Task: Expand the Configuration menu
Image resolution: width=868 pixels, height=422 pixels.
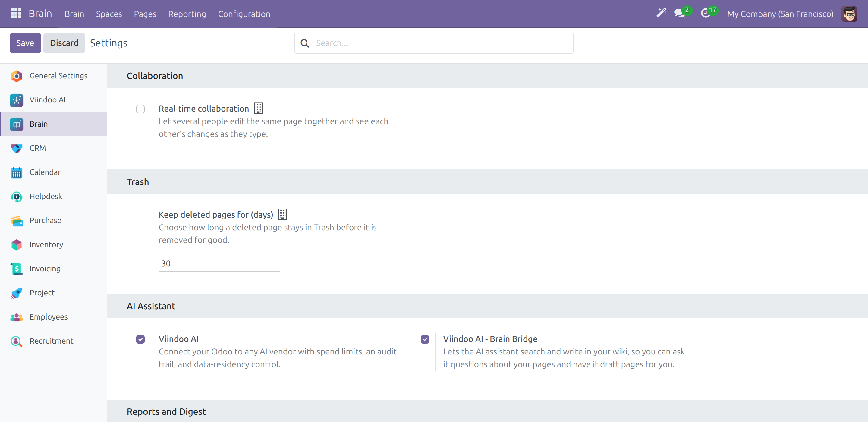Action: point(244,14)
